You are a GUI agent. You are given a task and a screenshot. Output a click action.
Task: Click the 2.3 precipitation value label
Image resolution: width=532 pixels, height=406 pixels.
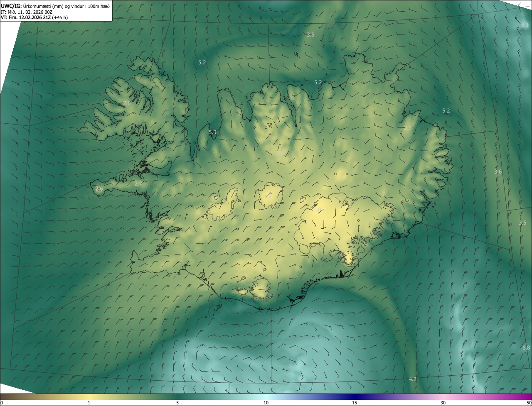[408, 128]
